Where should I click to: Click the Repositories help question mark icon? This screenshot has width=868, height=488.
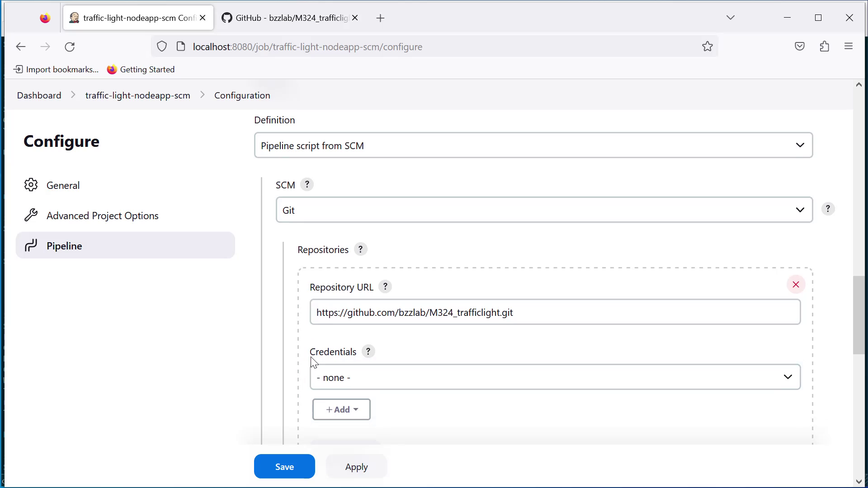[x=360, y=249]
